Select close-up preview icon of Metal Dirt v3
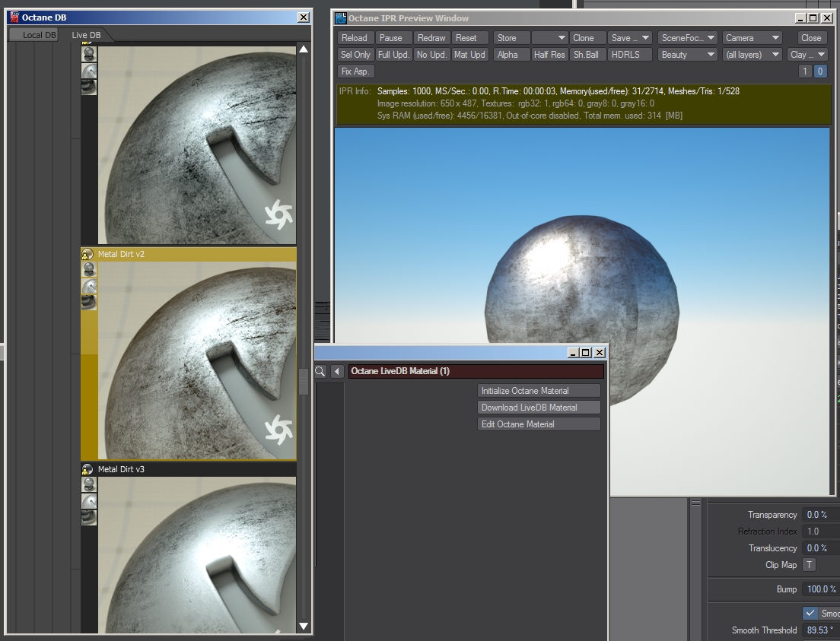Image resolution: width=840 pixels, height=641 pixels. [x=89, y=501]
